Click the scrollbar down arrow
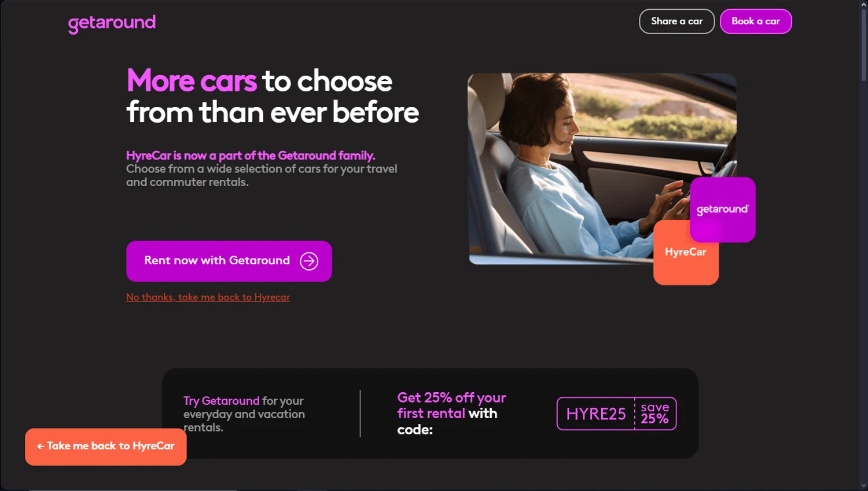Image resolution: width=868 pixels, height=491 pixels. point(863,486)
